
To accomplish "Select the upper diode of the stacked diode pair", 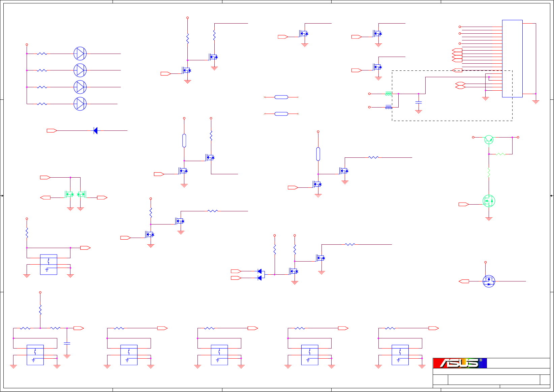I will (259, 271).
